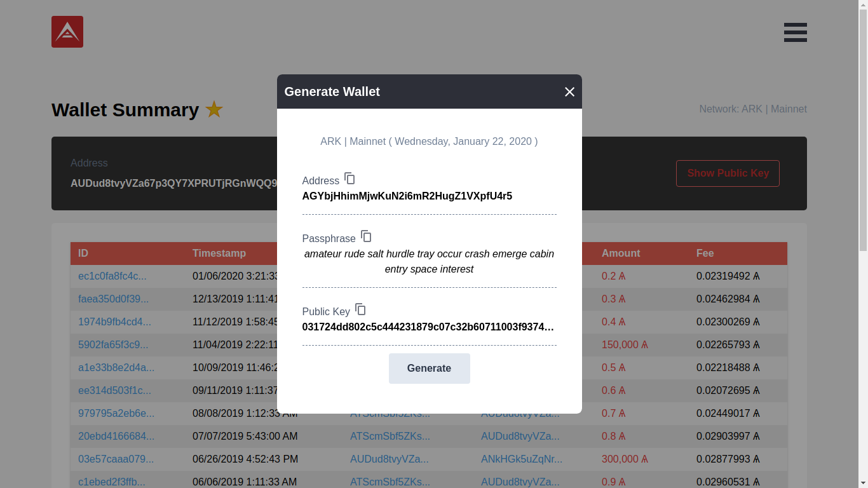Copy the public key to clipboard
The image size is (868, 488).
pos(360,309)
